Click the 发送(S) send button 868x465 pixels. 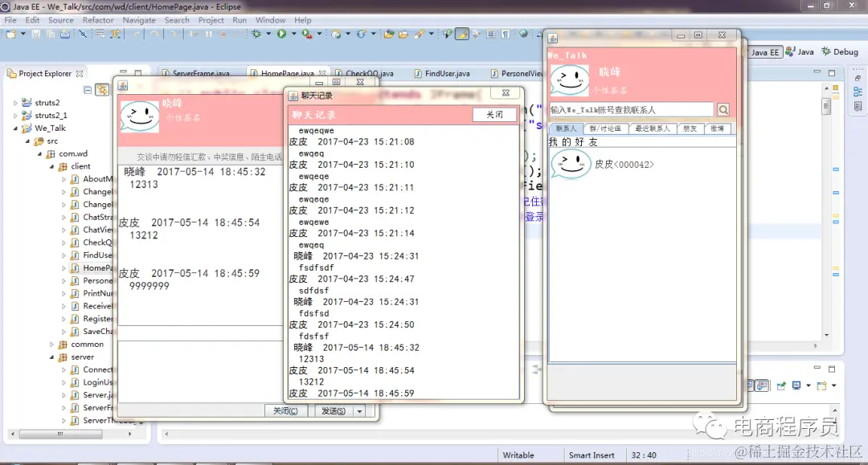(334, 411)
